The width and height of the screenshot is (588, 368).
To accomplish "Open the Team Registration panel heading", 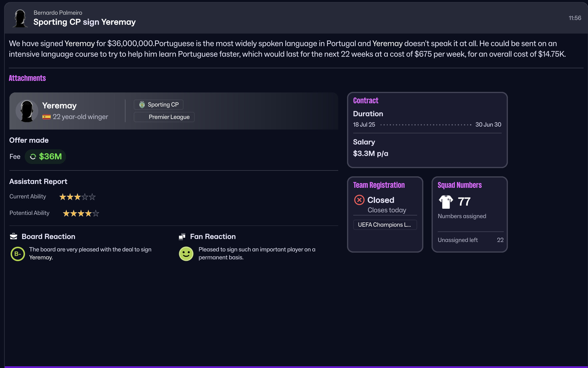I will pyautogui.click(x=379, y=185).
